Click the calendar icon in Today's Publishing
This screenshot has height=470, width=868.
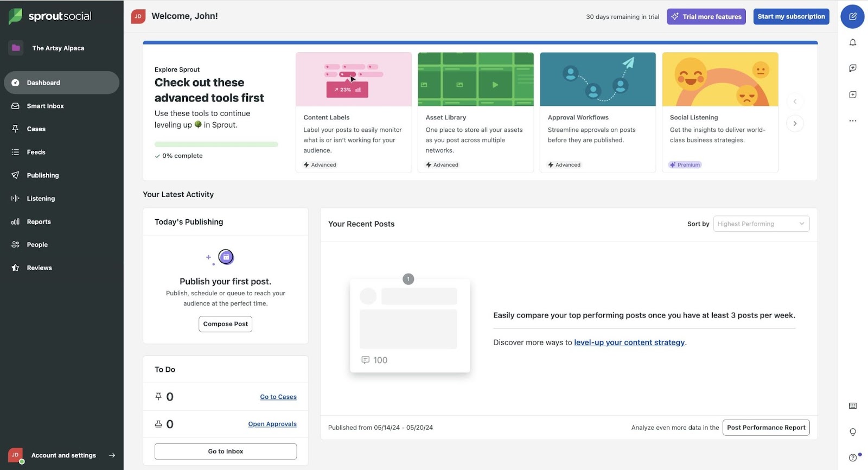226,257
